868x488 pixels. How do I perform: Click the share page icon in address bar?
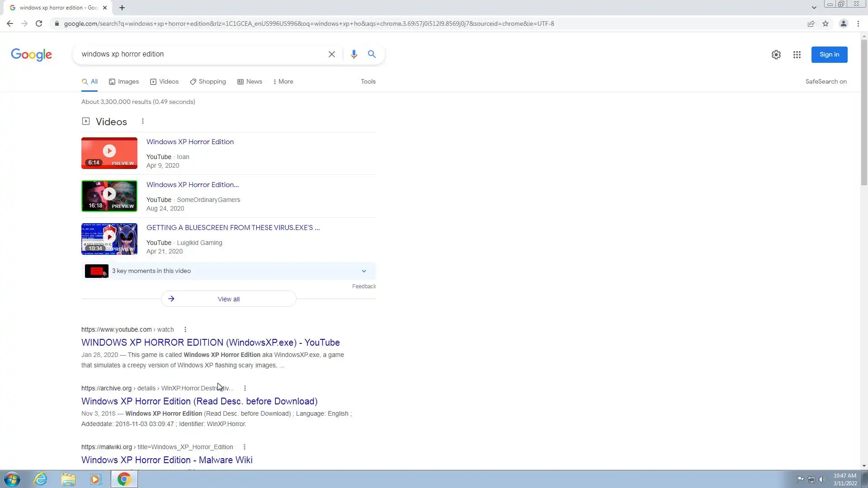coord(811,23)
